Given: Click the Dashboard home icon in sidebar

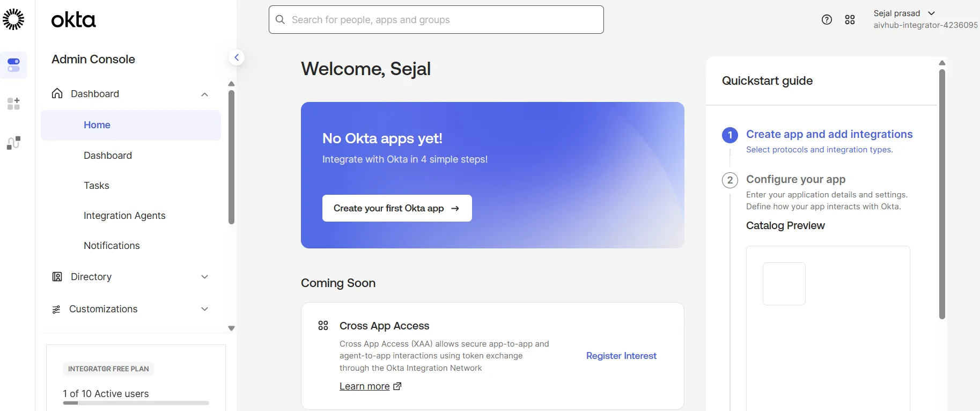Looking at the screenshot, I should tap(57, 93).
